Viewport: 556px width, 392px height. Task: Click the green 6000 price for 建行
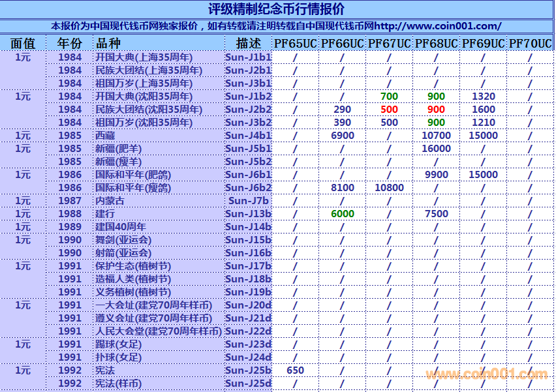342,214
